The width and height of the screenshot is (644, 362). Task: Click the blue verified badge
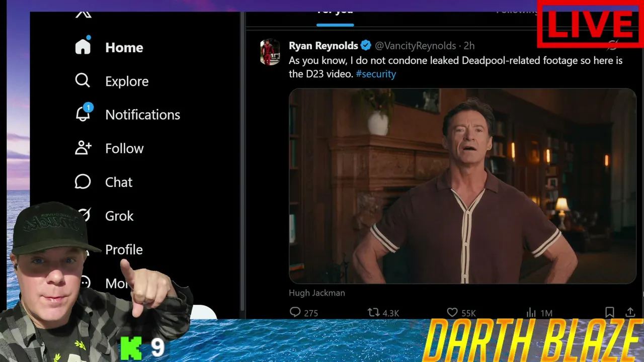click(x=366, y=46)
